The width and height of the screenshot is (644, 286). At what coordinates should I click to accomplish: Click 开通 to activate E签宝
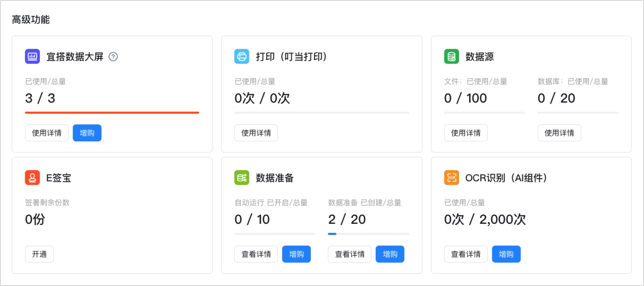pos(39,254)
